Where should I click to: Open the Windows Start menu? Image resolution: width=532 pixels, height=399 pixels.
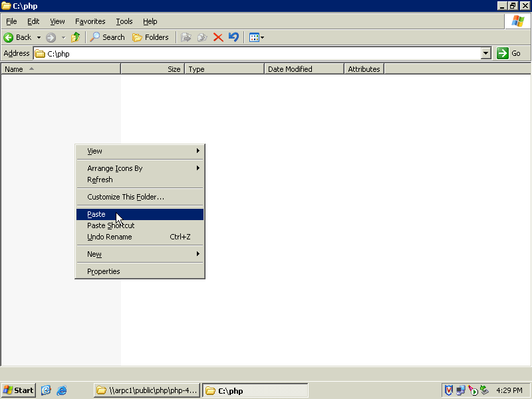tap(19, 390)
